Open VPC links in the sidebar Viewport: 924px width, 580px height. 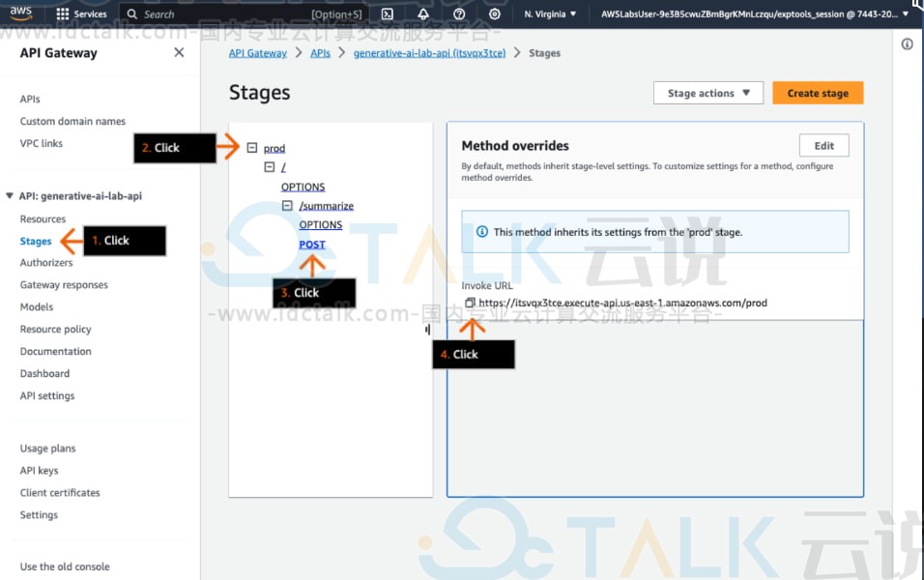tap(42, 143)
